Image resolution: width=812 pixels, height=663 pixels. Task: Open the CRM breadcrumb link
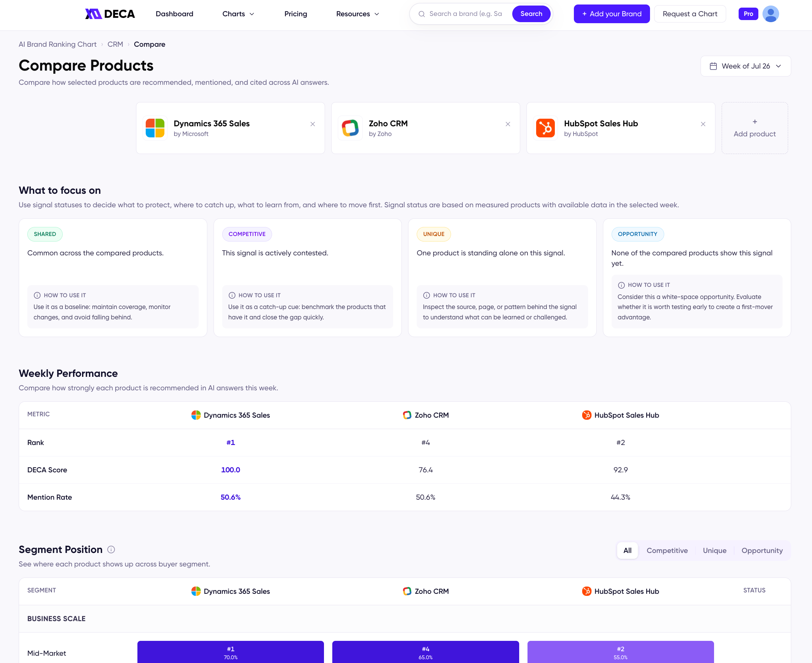(115, 44)
